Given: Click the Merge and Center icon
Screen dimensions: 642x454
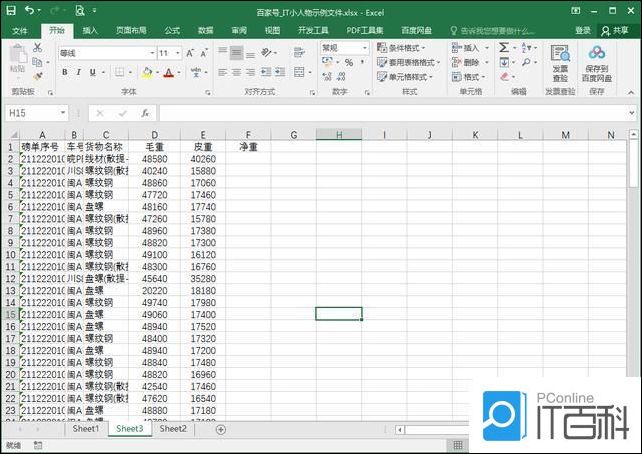Looking at the screenshot, I should click(x=299, y=72).
